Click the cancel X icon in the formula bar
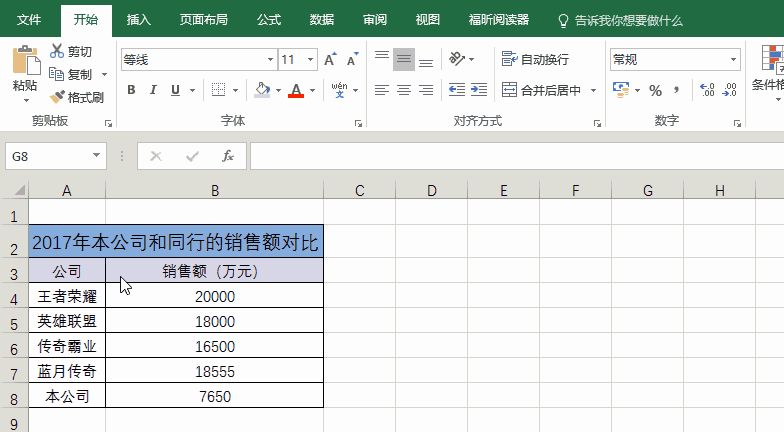Image resolution: width=784 pixels, height=432 pixels. pos(156,156)
